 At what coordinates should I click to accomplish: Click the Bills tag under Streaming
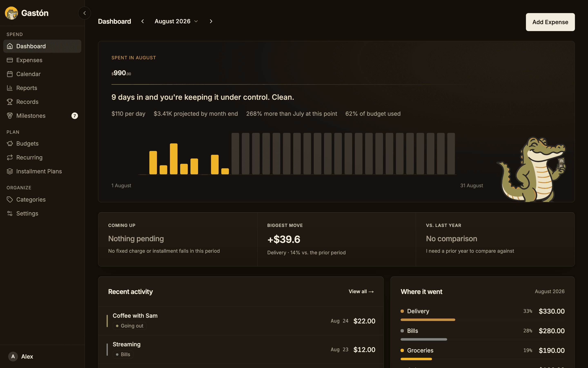point(123,354)
